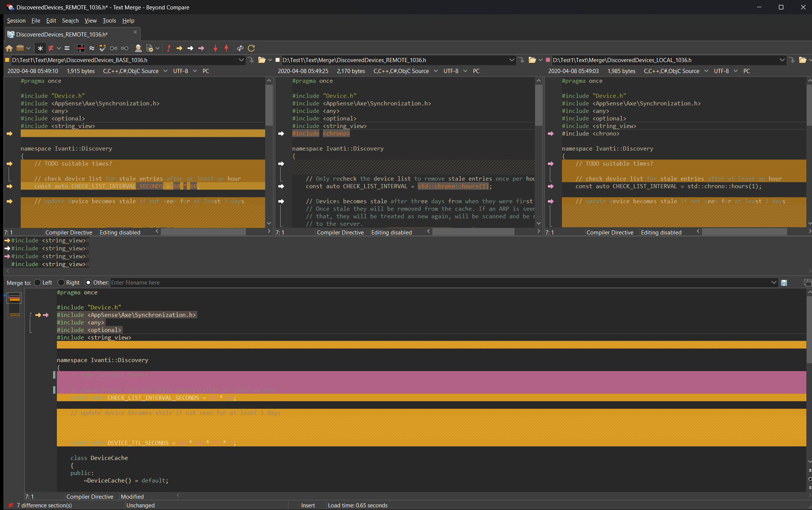Click white gutter arrow beside #include <chrono> in REMOTE pane
Screen dimensions: 812x510
click(281, 134)
